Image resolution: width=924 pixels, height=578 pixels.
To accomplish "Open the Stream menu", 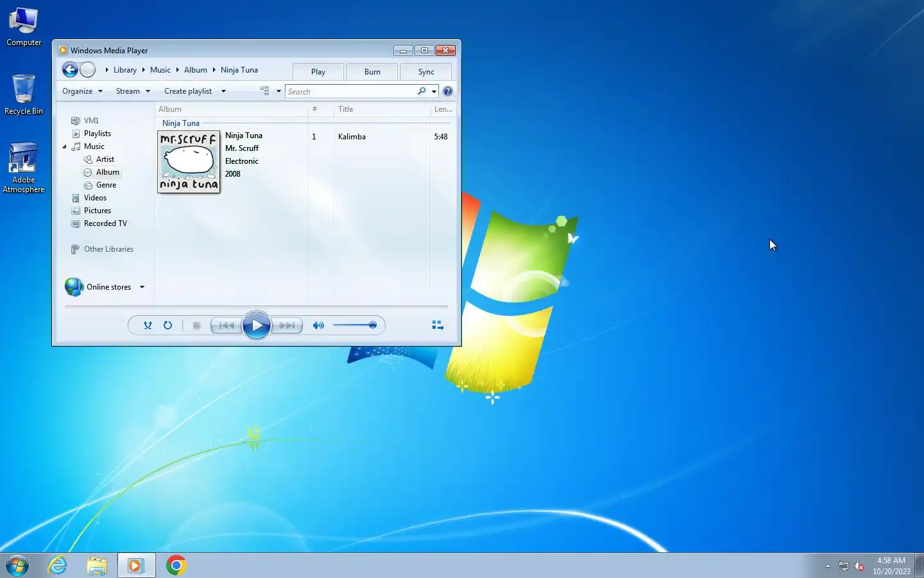I will coord(133,91).
